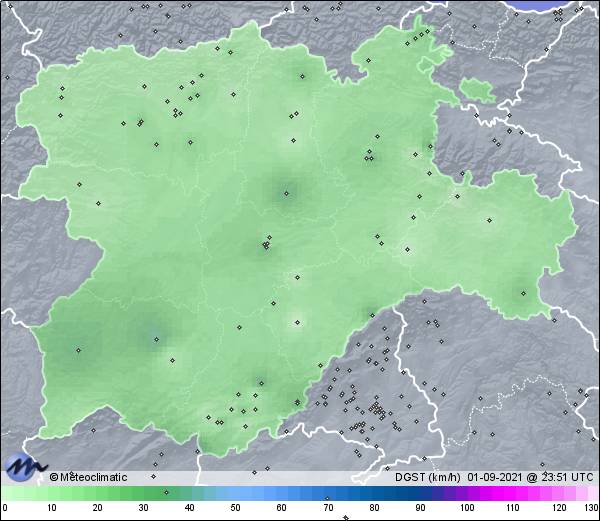Click the scale label 120
The height and width of the screenshot is (521, 600).
click(559, 508)
